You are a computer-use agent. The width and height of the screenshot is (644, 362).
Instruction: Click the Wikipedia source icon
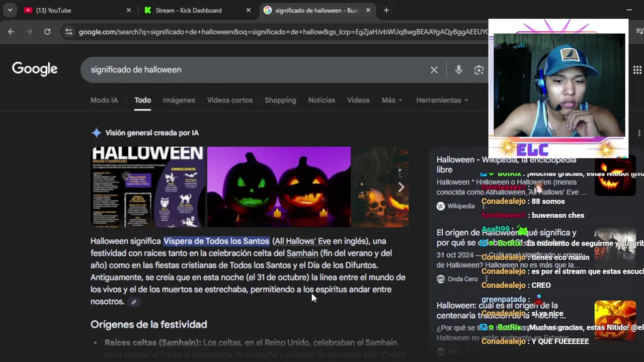441,206
